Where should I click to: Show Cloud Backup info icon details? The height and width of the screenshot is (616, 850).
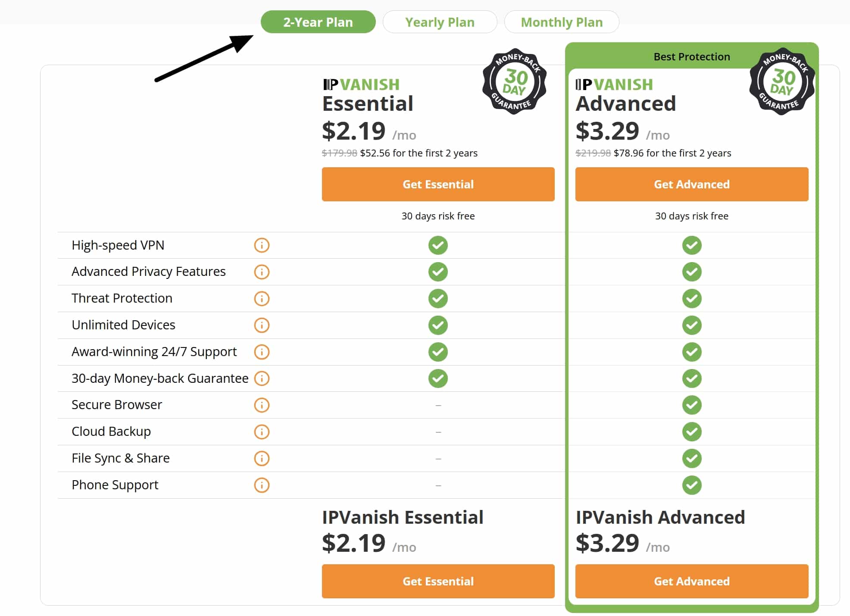click(262, 432)
